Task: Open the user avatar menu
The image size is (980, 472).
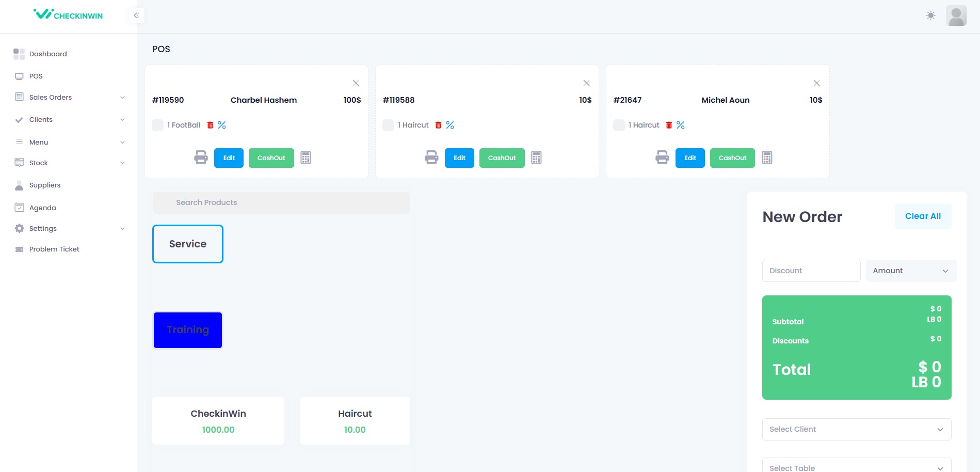Action: 956,15
